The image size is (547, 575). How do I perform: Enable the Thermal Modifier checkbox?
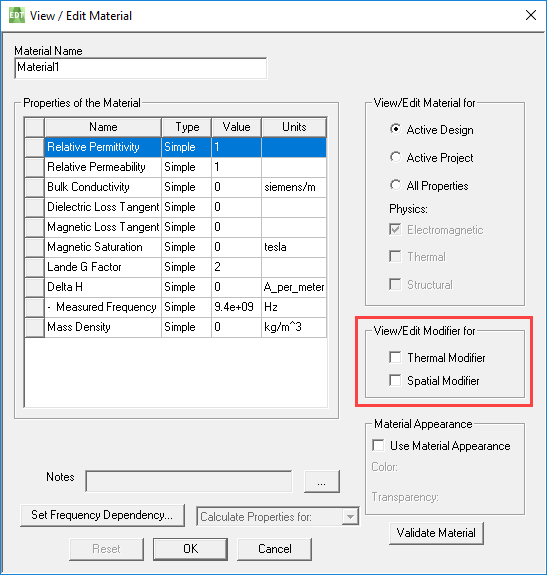[395, 357]
